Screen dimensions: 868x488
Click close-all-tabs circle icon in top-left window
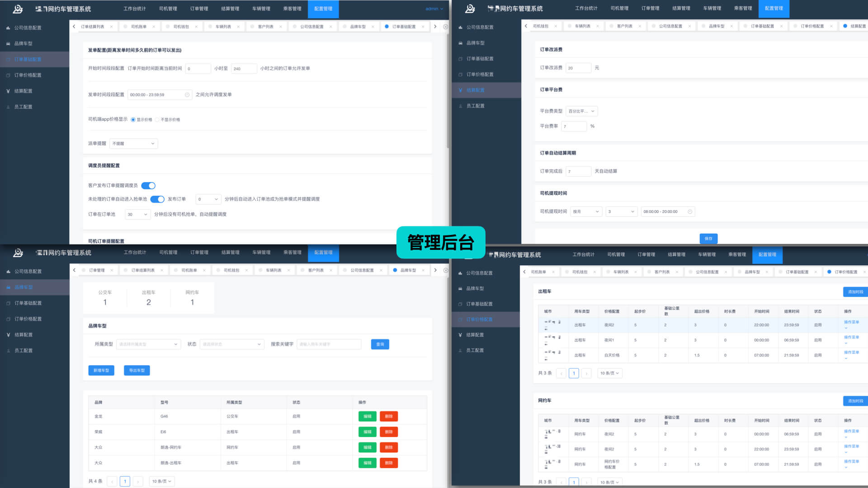pyautogui.click(x=446, y=27)
